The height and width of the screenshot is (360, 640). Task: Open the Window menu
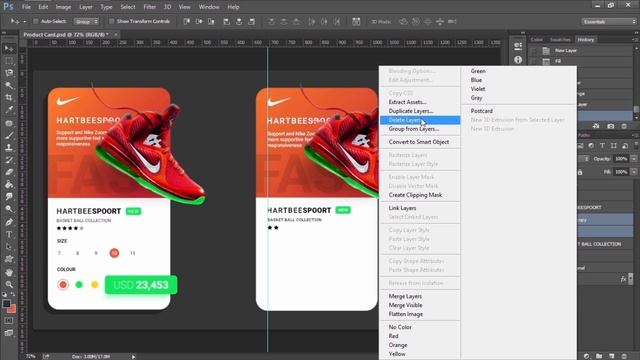coord(209,7)
